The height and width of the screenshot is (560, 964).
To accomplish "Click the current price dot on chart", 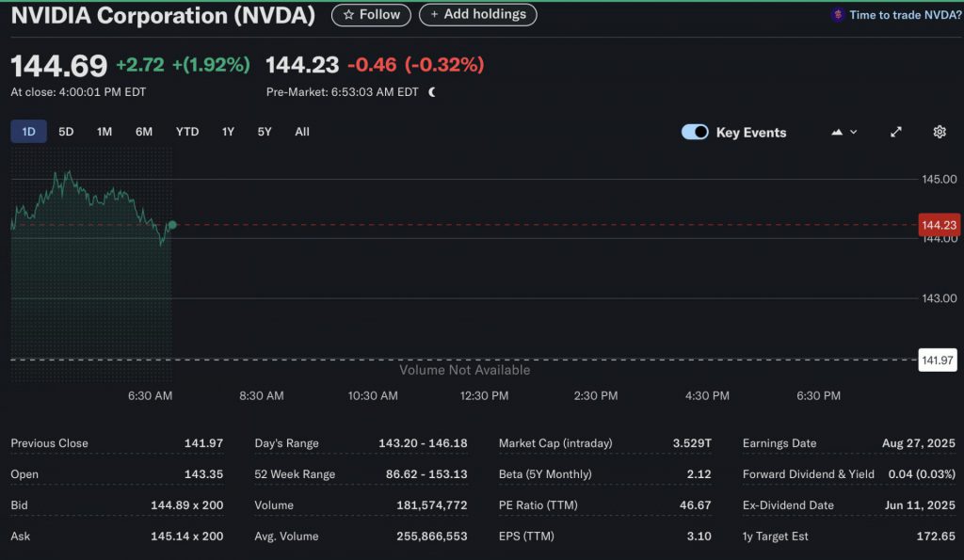I will [173, 225].
